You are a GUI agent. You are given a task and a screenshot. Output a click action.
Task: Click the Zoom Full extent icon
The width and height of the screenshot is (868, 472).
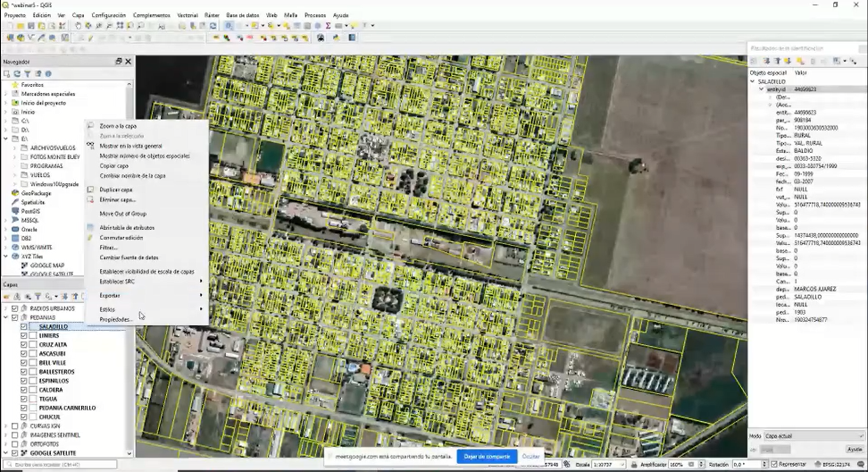[x=121, y=26]
